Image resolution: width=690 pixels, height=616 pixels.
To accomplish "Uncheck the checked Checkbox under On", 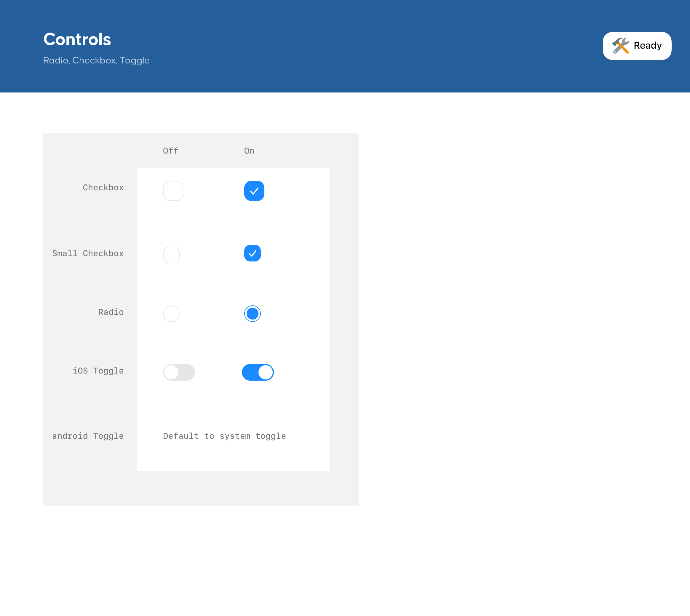I will [x=254, y=191].
